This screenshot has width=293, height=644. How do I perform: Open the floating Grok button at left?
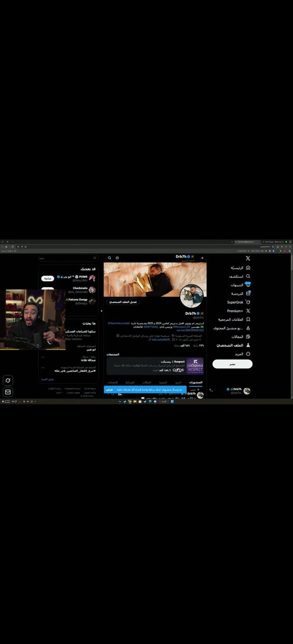coord(8,380)
